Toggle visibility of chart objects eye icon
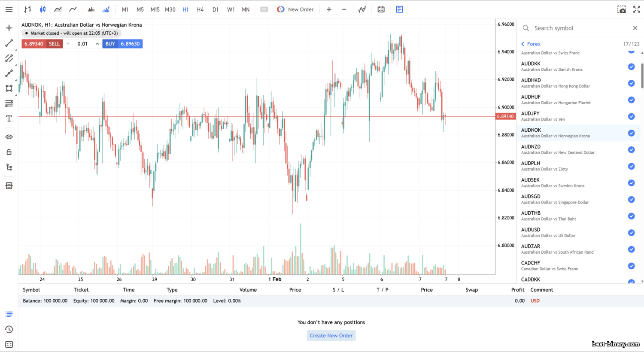Image resolution: width=644 pixels, height=352 pixels. (x=9, y=137)
